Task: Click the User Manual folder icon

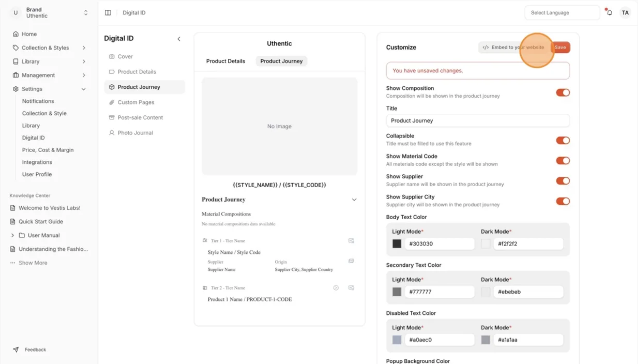Action: tap(22, 235)
